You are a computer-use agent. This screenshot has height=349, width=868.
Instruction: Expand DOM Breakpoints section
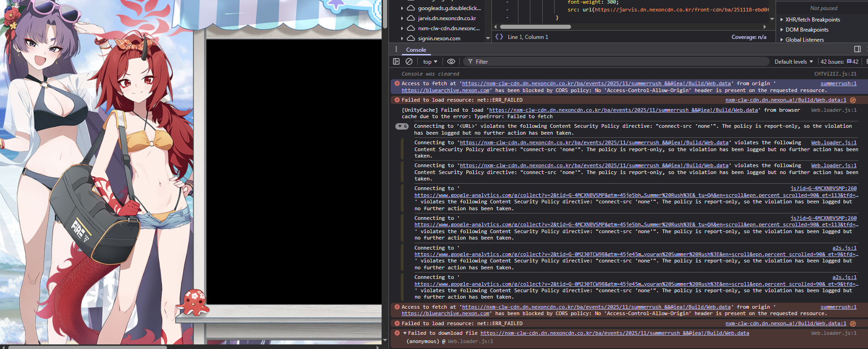782,30
